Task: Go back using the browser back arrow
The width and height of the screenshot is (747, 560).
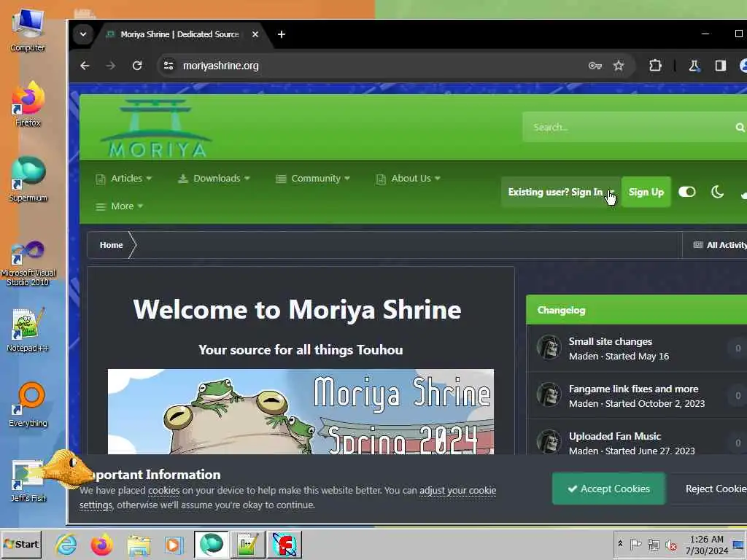Action: tap(85, 66)
